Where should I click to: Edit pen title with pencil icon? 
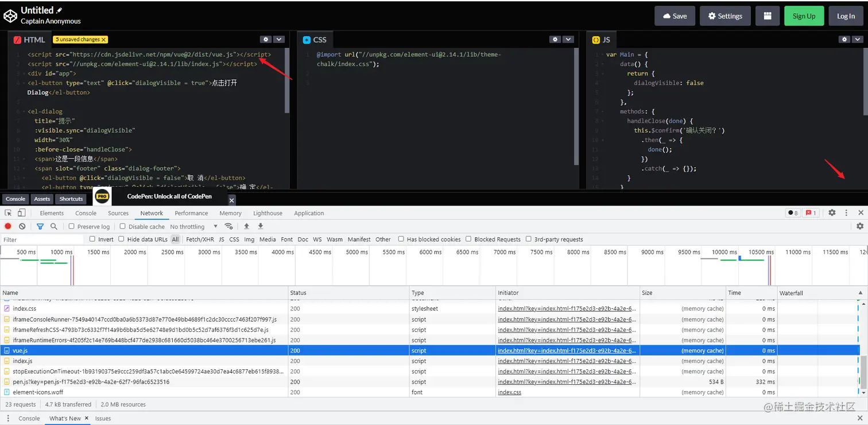59,10
